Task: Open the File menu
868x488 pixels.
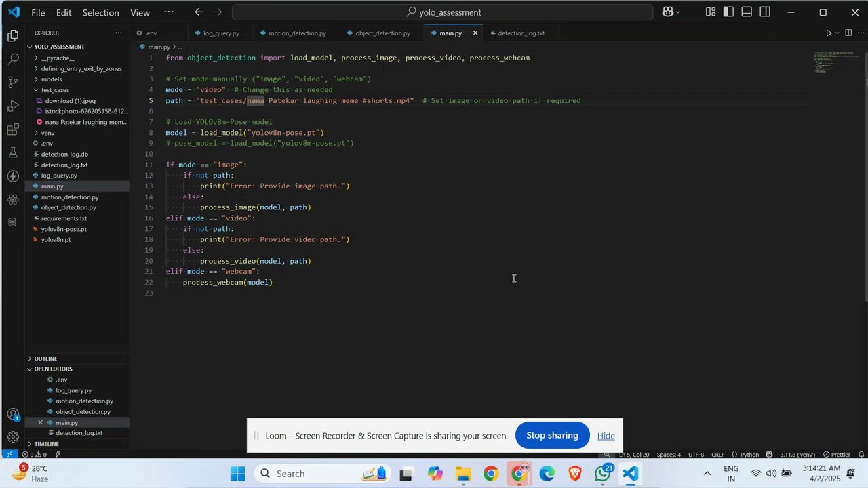Action: [38, 12]
